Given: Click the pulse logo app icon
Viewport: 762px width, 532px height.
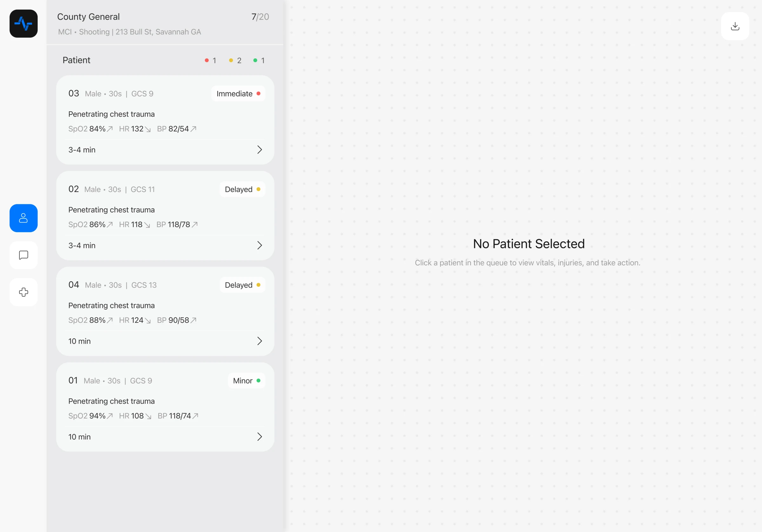Looking at the screenshot, I should (x=23, y=23).
